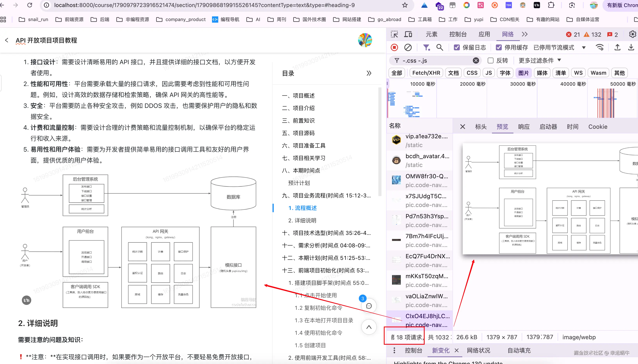Viewport: 638px width, 364px height.
Task: Open the DevTools settings gear
Action: click(x=632, y=35)
